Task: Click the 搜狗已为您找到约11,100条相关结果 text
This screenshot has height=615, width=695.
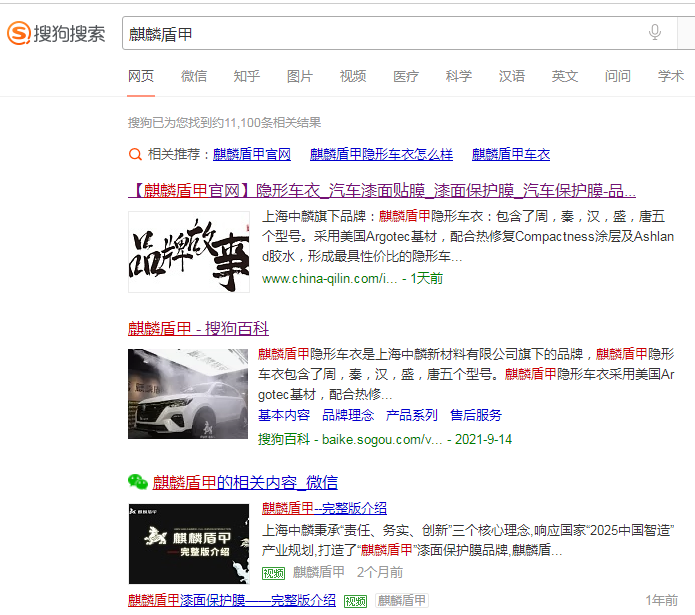Action: [x=224, y=123]
